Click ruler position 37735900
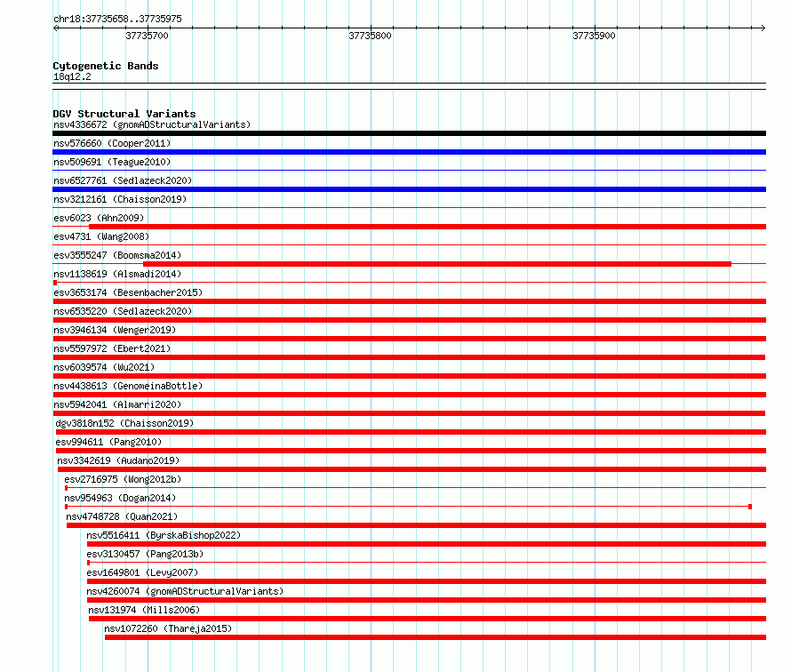Image resolution: width=791 pixels, height=672 pixels. (595, 36)
